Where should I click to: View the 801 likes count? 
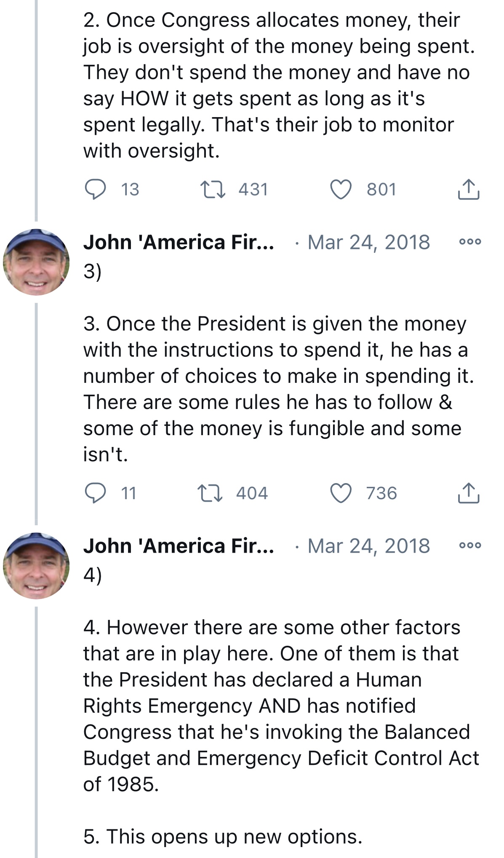pos(381,190)
